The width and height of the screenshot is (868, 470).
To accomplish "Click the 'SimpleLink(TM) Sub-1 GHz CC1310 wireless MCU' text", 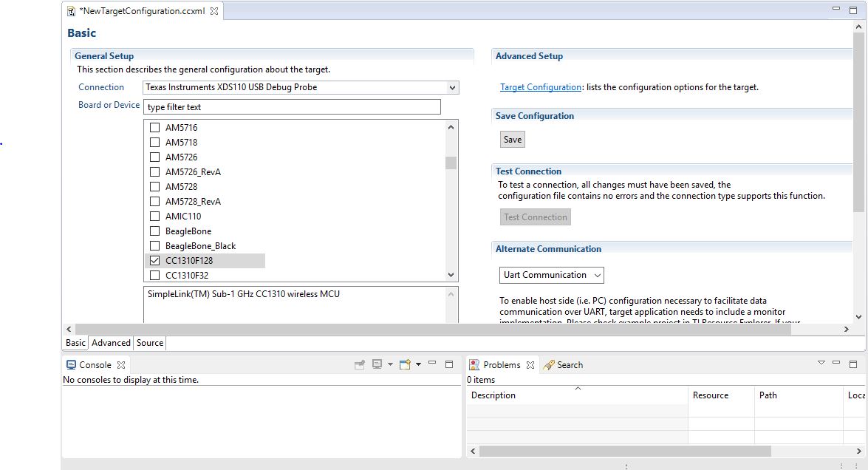I will [244, 294].
